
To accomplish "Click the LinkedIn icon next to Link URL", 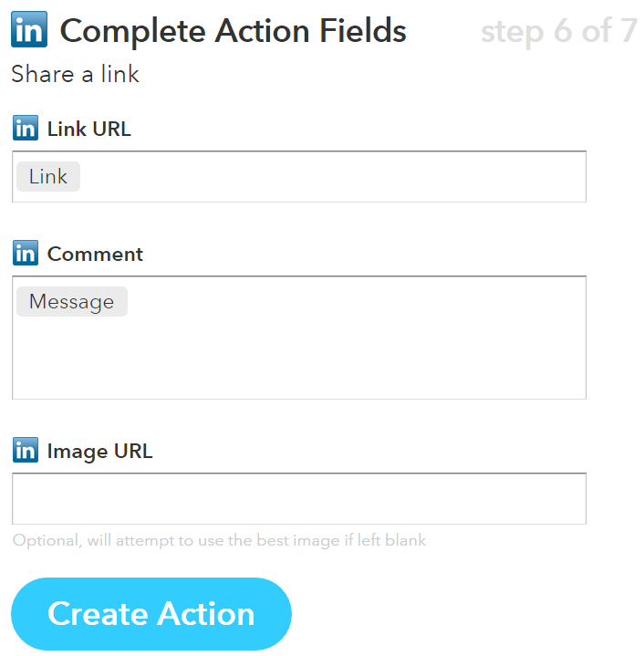I will tap(26, 129).
